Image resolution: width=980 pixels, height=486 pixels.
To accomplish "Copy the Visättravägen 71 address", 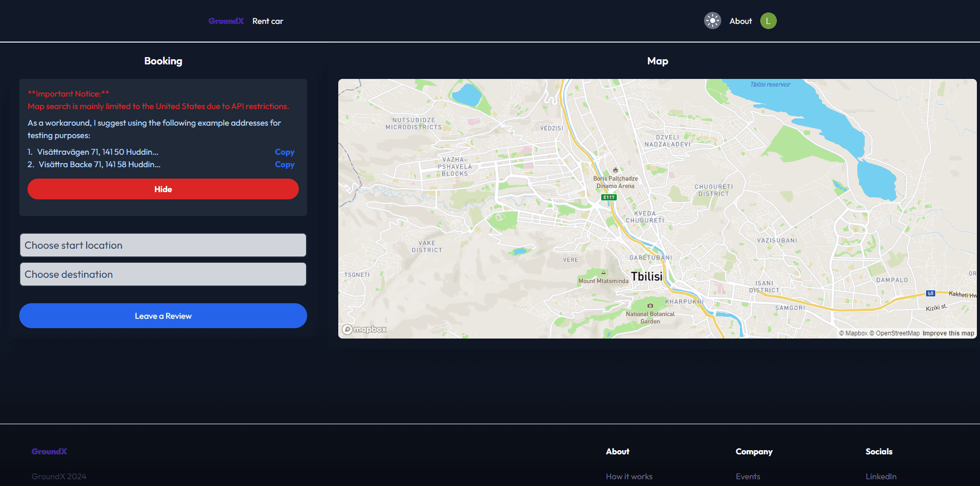I will 285,152.
